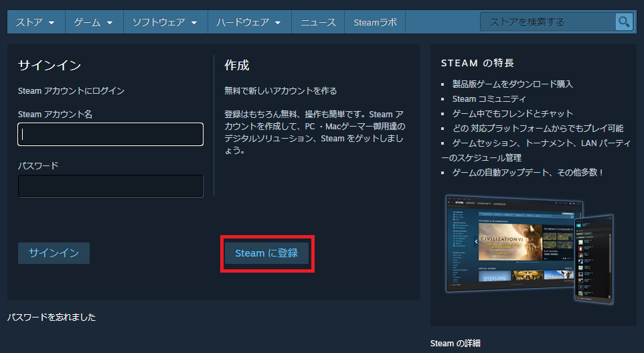This screenshot has height=353, width=644.
Task: Expand the ゲーム dropdown menu
Action: [x=94, y=22]
